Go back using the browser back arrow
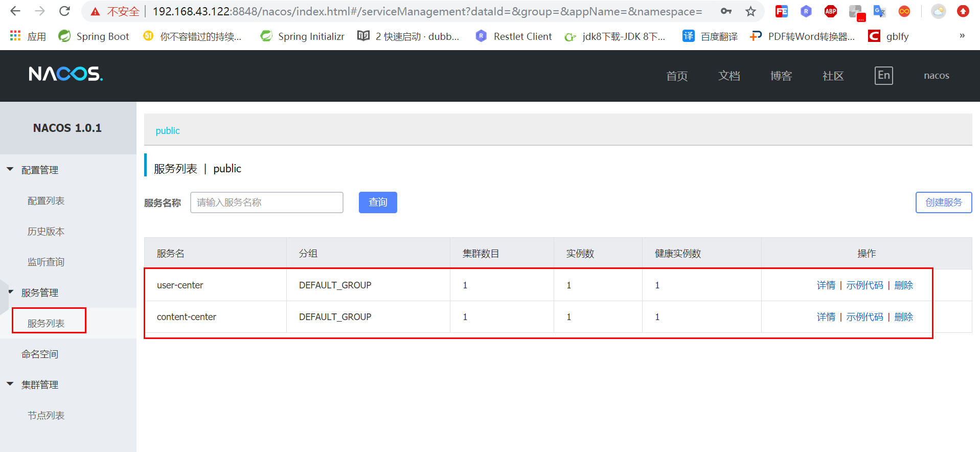Image resolution: width=980 pixels, height=452 pixels. click(15, 11)
